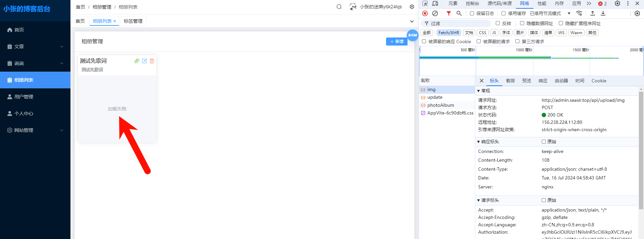Filter by Fetch/XHR type

click(x=449, y=32)
